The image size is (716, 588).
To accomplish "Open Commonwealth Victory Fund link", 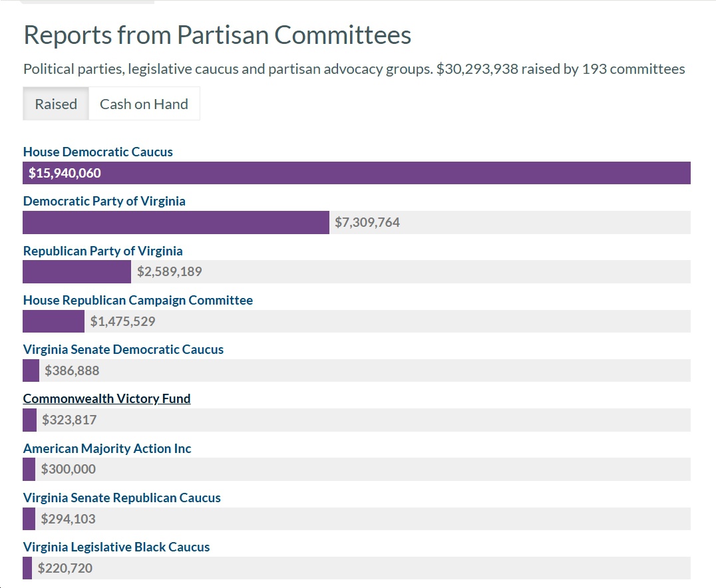I will click(x=106, y=398).
